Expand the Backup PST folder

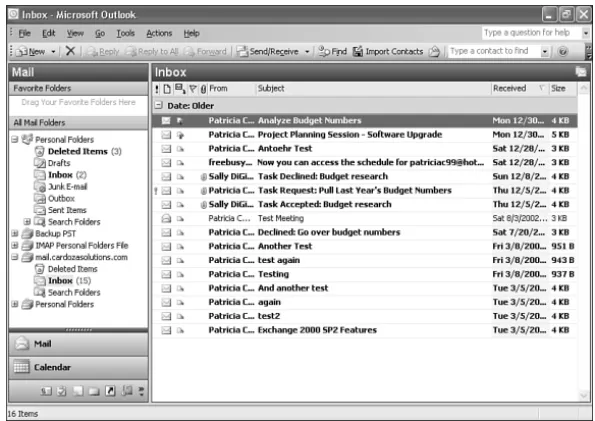14,233
